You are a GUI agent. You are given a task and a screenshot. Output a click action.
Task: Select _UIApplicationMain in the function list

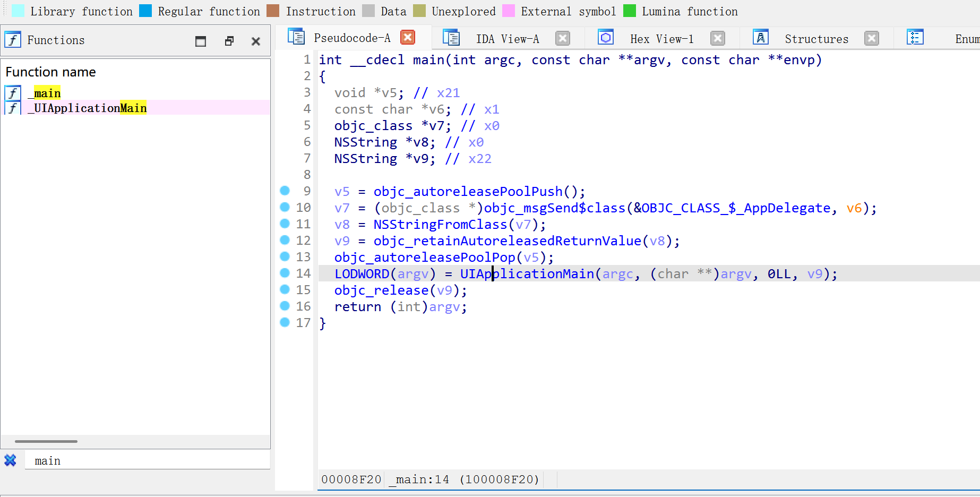(90, 108)
